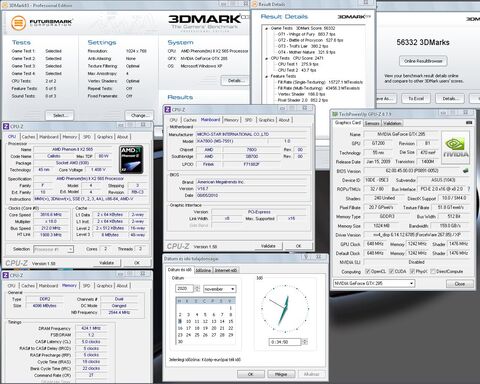Select day 15 in the calendar

[230, 321]
